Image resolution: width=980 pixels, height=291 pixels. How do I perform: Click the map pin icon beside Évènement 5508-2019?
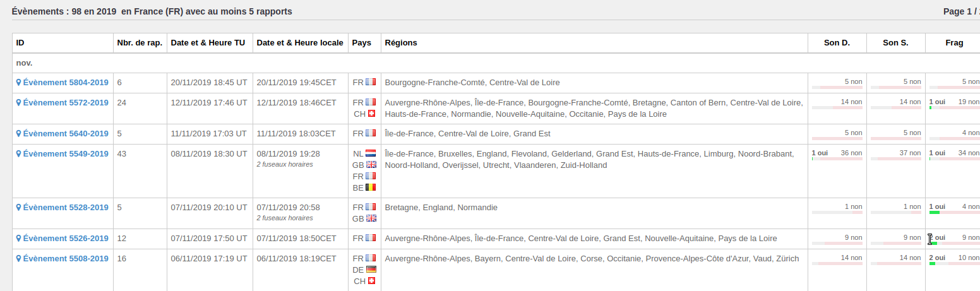(x=19, y=259)
